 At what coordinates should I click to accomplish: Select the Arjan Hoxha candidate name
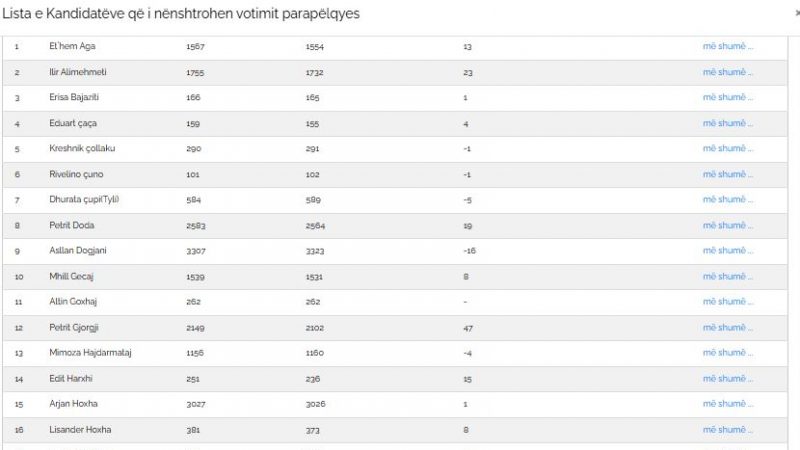(73, 404)
